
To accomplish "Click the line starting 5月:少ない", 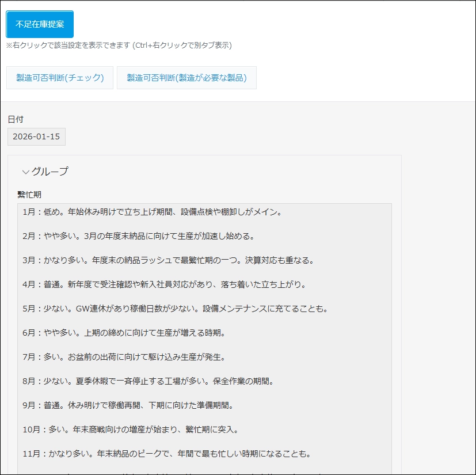I will pyautogui.click(x=175, y=309).
